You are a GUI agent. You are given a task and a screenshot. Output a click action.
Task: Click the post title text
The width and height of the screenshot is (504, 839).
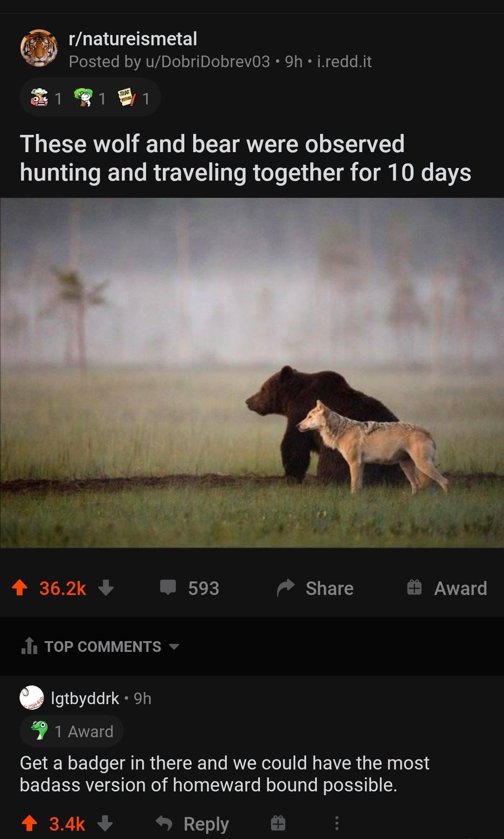click(x=245, y=158)
